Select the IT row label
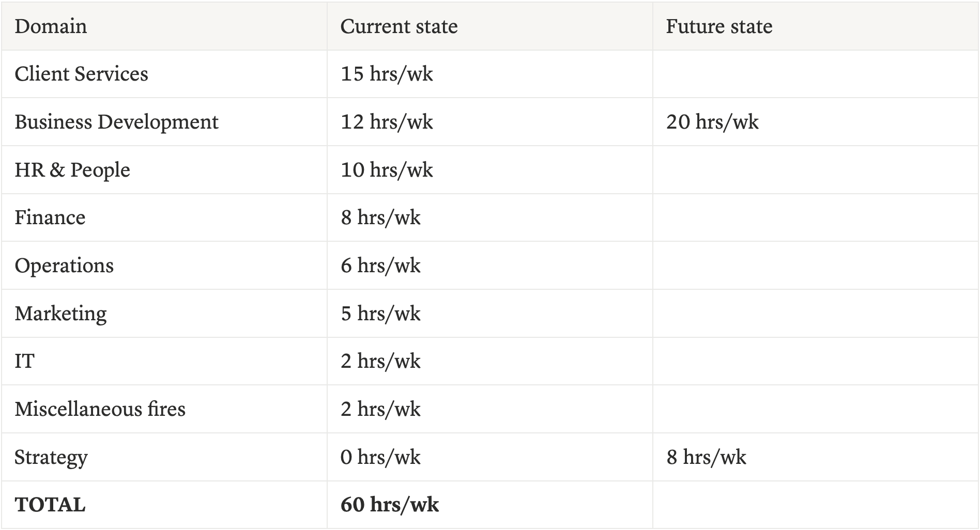The image size is (980, 530). pyautogui.click(x=24, y=361)
